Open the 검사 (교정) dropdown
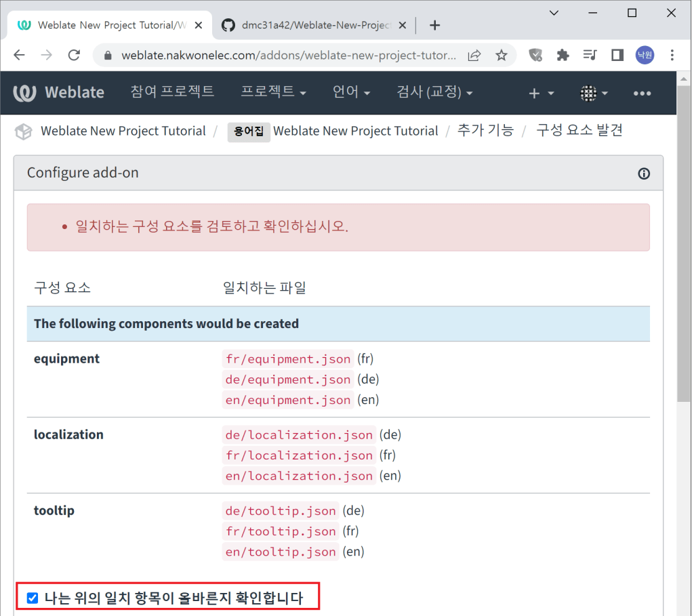694x616 pixels. tap(434, 92)
